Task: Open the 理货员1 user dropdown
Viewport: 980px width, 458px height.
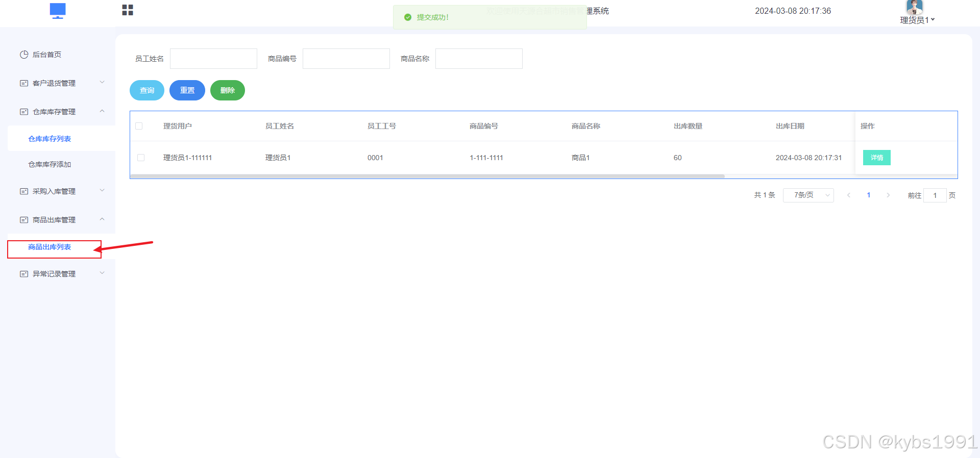Action: (x=917, y=20)
